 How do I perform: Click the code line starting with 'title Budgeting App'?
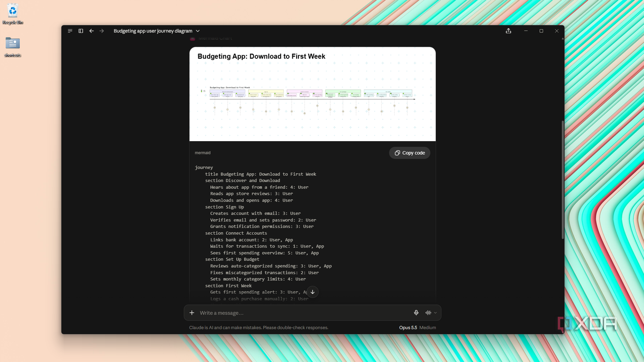pyautogui.click(x=261, y=174)
